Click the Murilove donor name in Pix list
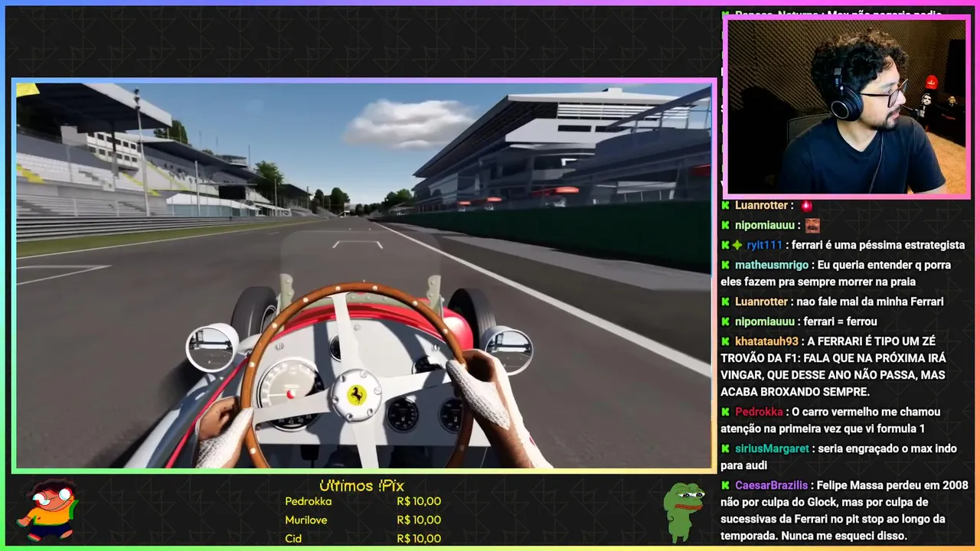The width and height of the screenshot is (980, 551). [x=305, y=520]
